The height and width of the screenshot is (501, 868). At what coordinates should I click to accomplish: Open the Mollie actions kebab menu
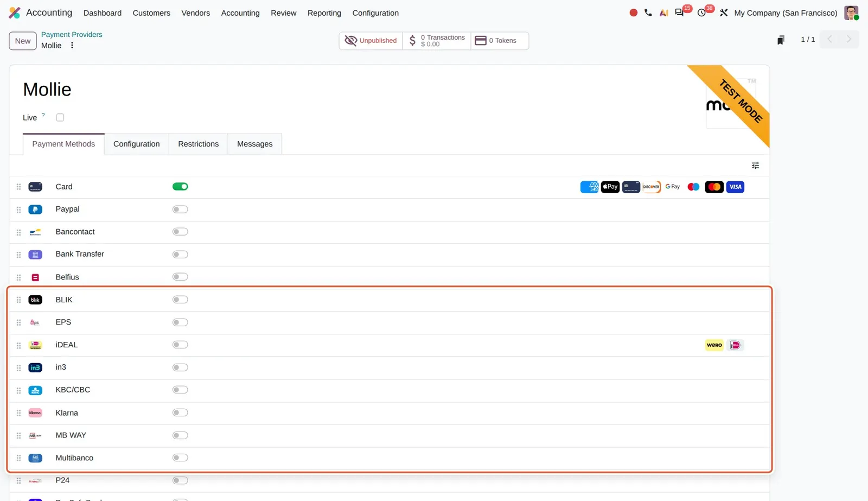pos(72,46)
